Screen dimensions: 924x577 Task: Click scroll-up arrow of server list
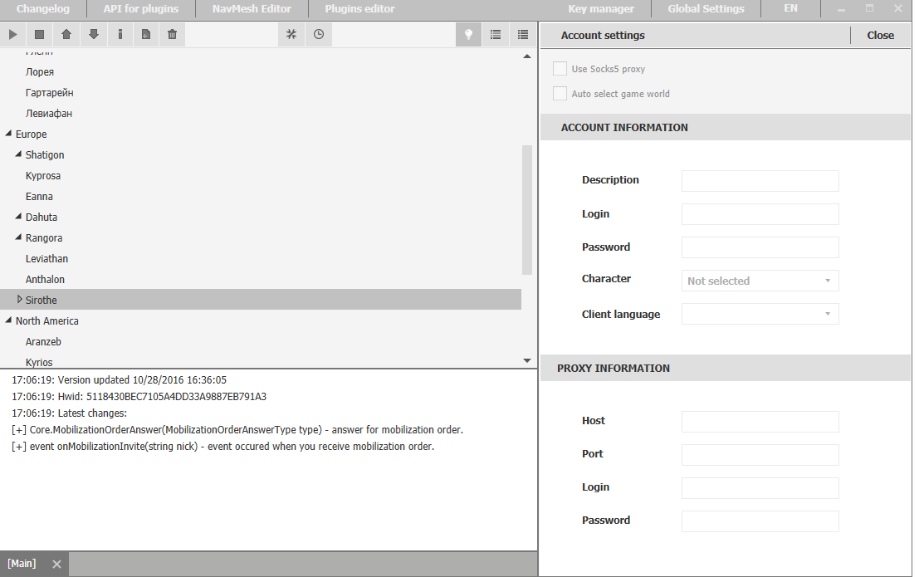click(527, 56)
